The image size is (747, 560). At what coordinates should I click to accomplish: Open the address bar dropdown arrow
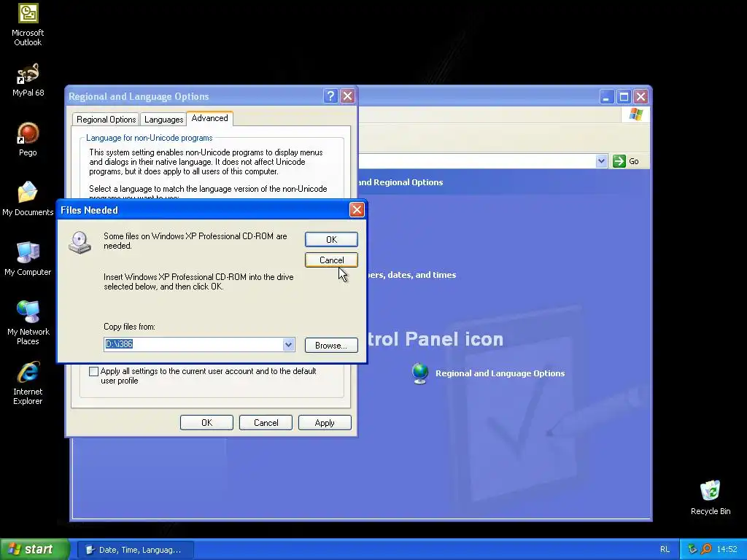pos(601,161)
